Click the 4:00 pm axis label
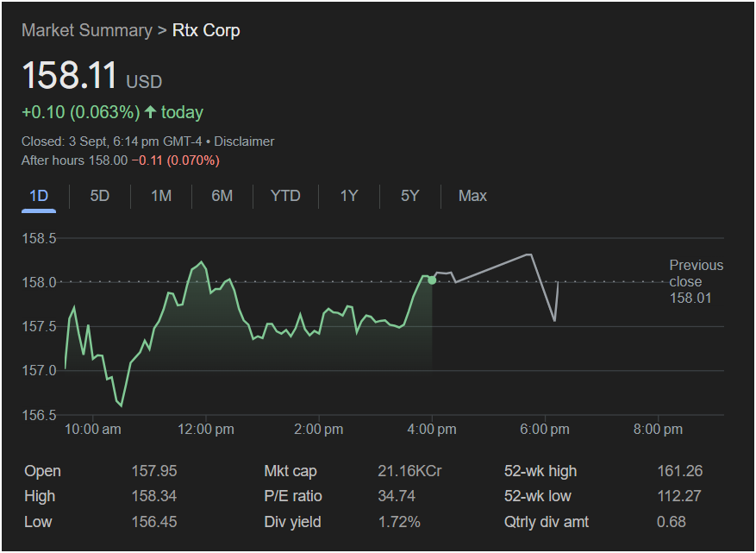Image resolution: width=756 pixels, height=553 pixels. 432,429
